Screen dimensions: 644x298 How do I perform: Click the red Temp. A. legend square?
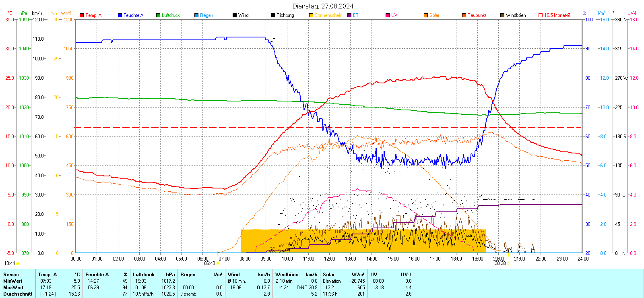[x=82, y=15]
